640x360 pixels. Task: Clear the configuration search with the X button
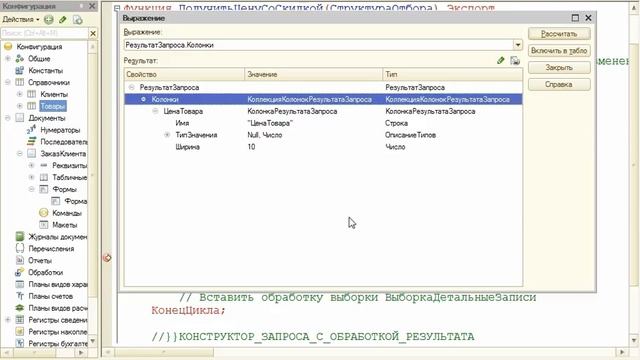click(x=93, y=33)
